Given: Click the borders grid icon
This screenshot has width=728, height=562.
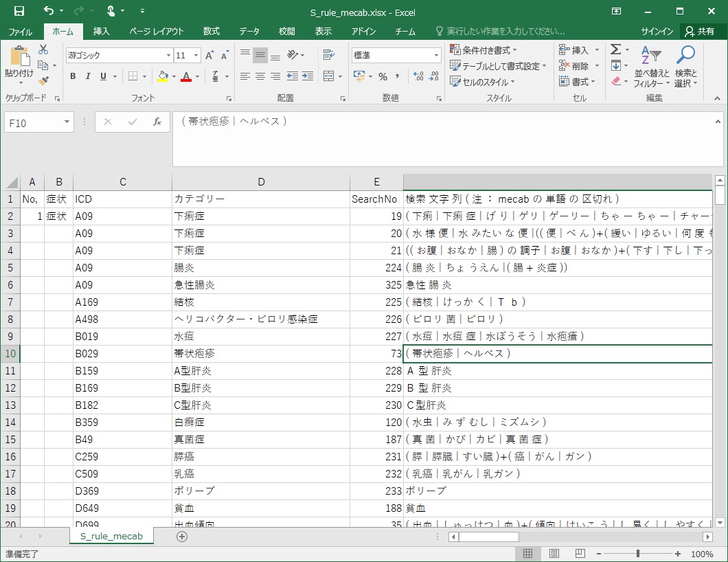Looking at the screenshot, I should tap(133, 76).
